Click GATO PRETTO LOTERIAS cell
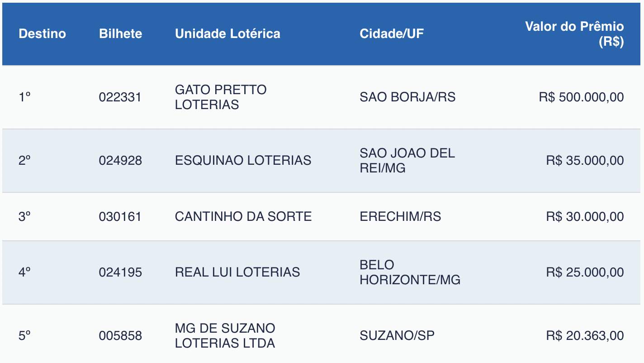644x363 pixels. click(x=221, y=97)
